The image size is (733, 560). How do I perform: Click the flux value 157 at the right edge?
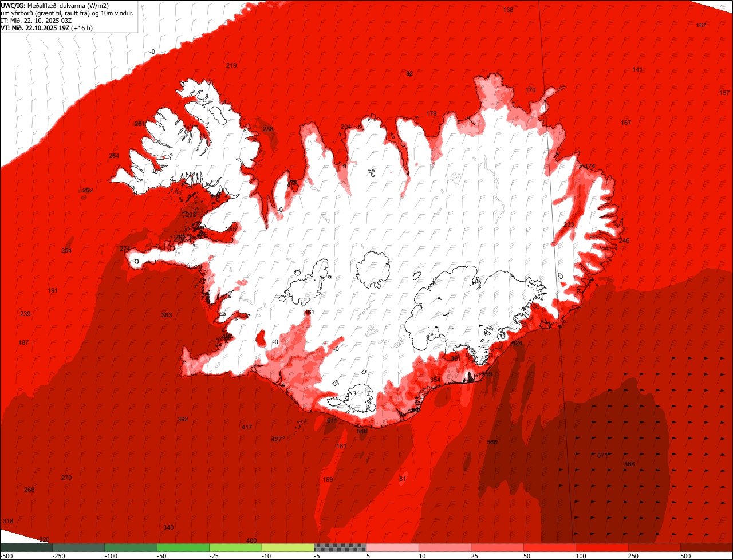pos(724,93)
